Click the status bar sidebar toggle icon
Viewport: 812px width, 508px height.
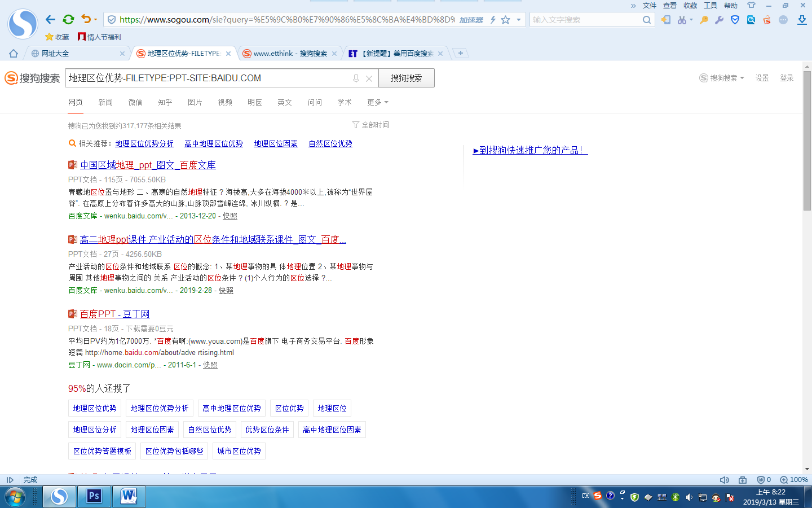click(10, 480)
